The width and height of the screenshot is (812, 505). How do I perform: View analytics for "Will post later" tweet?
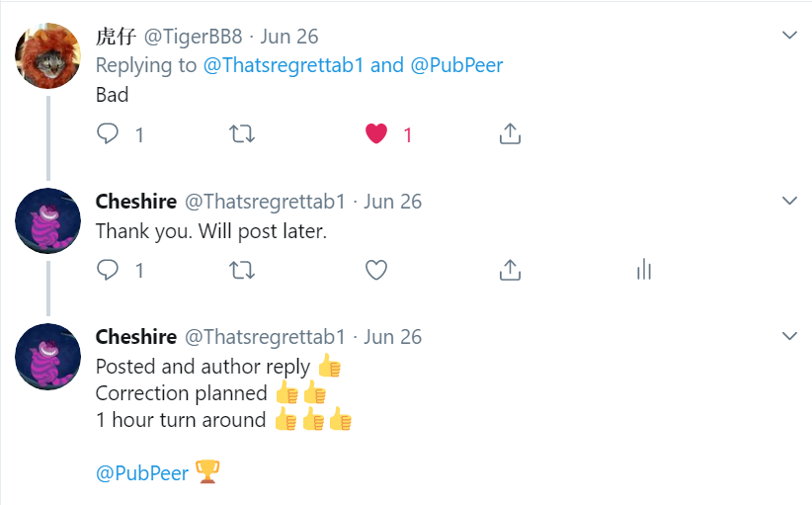644,270
